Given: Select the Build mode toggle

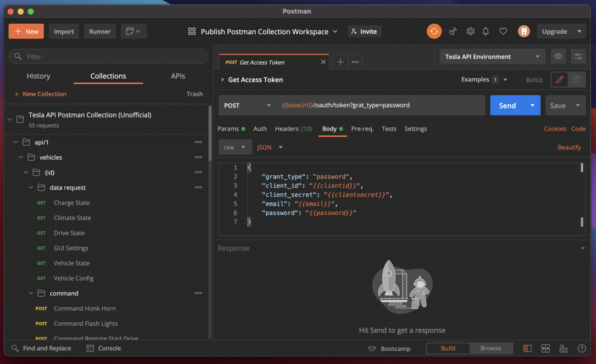Looking at the screenshot, I should pyautogui.click(x=448, y=348).
